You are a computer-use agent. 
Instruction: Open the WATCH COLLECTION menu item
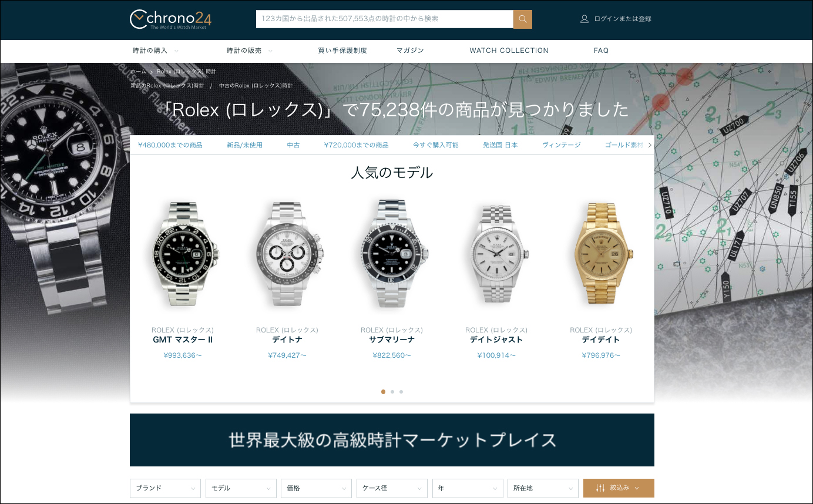coord(509,51)
